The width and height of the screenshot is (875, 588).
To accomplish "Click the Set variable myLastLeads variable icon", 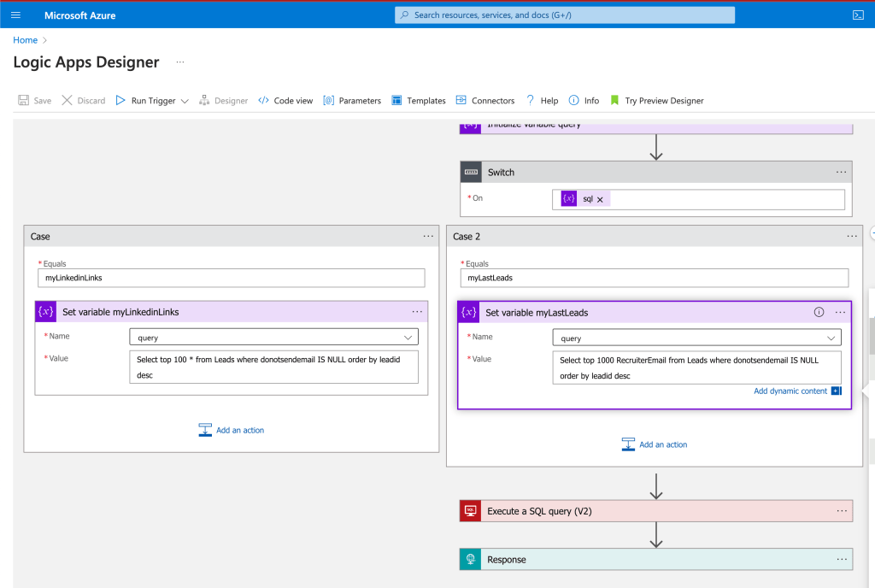I will [x=469, y=313].
